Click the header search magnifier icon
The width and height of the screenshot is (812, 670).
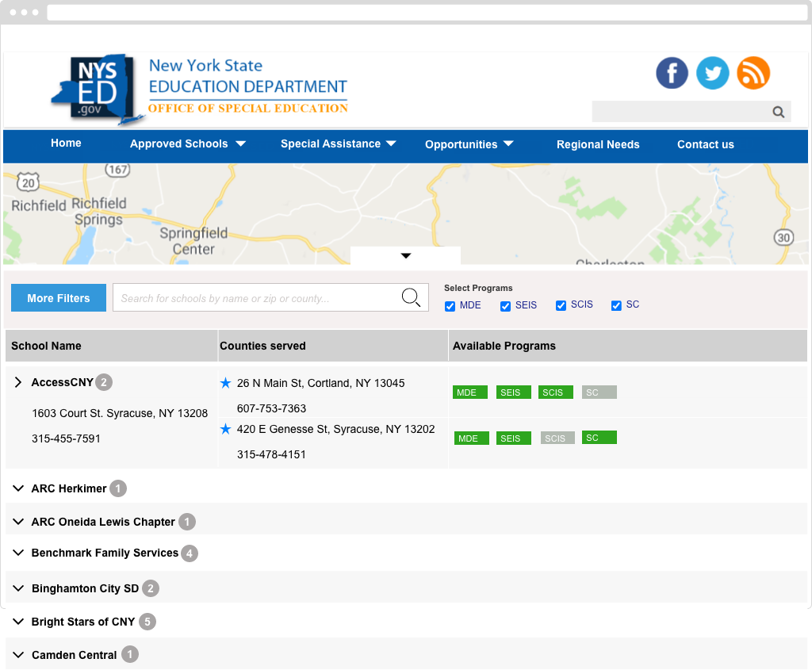tap(779, 112)
